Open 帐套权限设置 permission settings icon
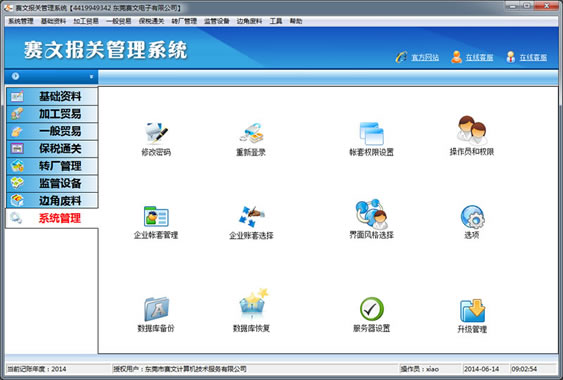Viewport: 563px width, 380px height. click(x=371, y=134)
